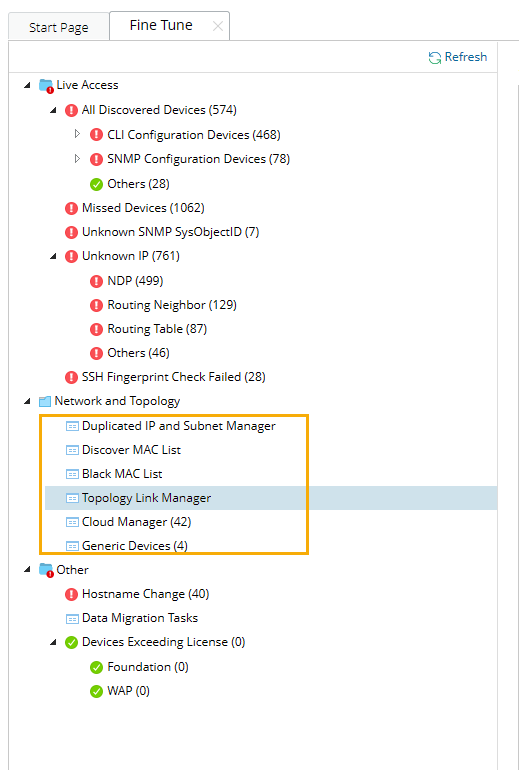Expand CLI Configuration Devices node
Viewport: 519px width, 770px height.
tap(77, 134)
